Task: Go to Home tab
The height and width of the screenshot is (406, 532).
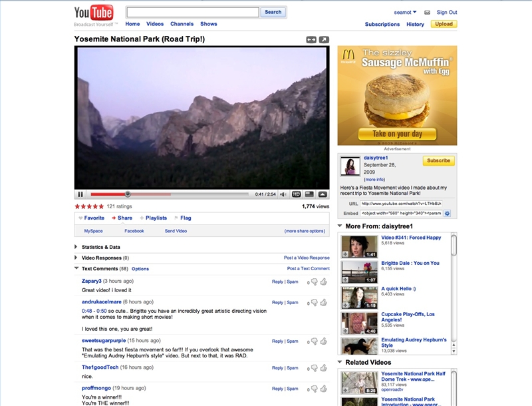Action: click(x=132, y=24)
